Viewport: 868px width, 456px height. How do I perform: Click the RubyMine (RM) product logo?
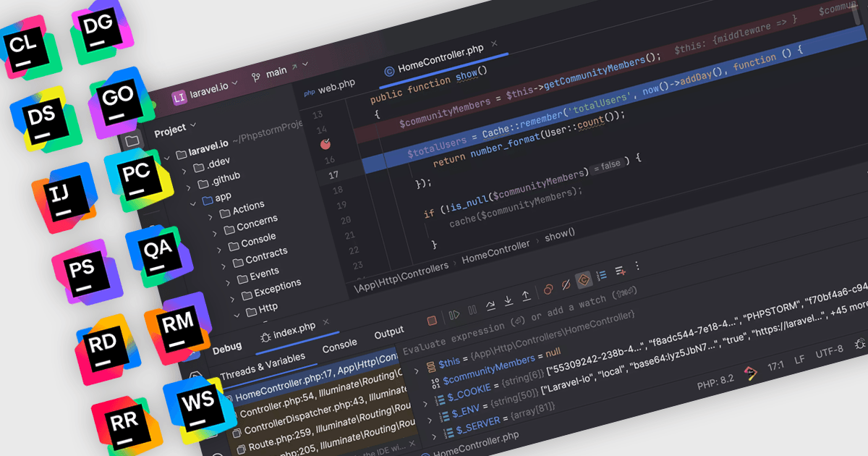click(x=178, y=327)
